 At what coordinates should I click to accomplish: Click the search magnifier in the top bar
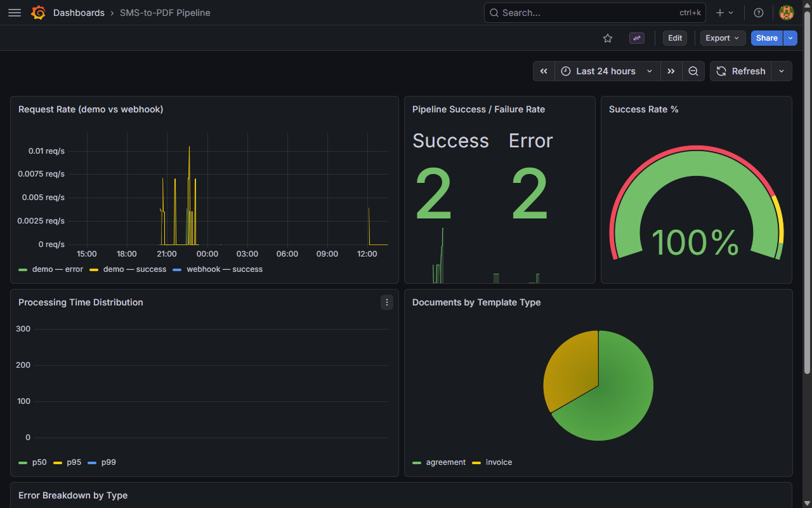coord(494,13)
